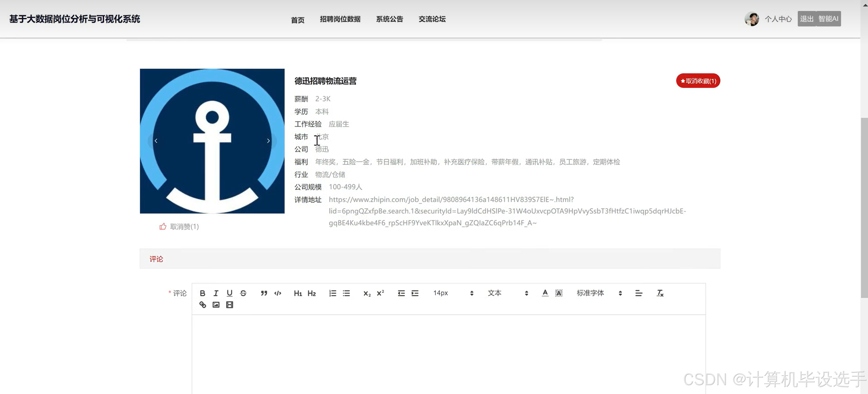868x394 pixels.
Task: Open the 系统公告 page
Action: click(x=389, y=19)
